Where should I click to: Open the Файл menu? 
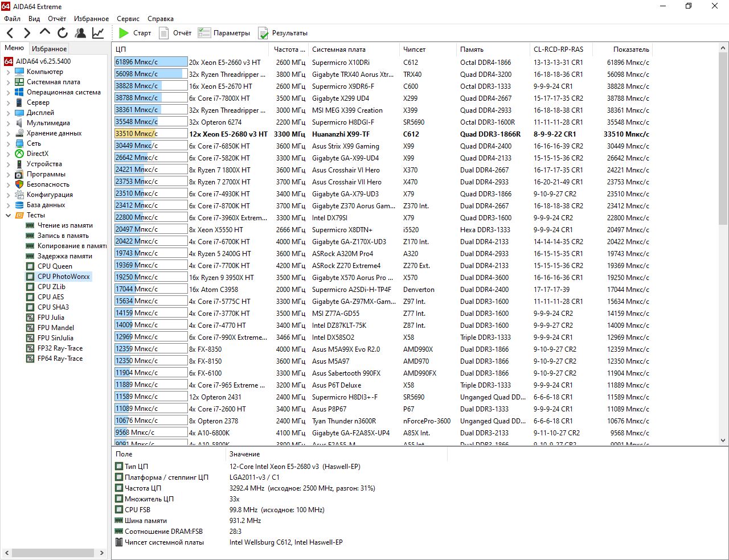12,19
